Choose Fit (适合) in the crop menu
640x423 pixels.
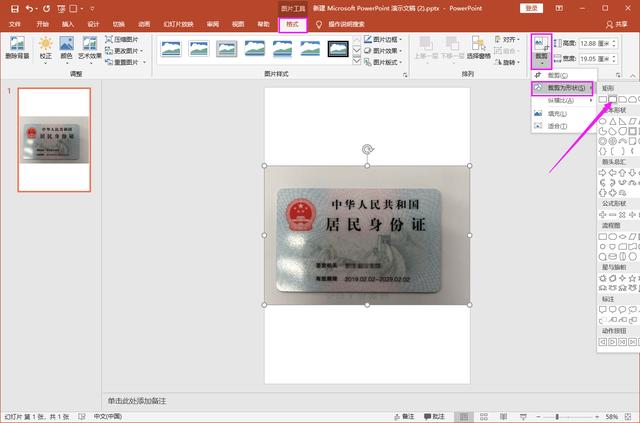click(x=562, y=126)
